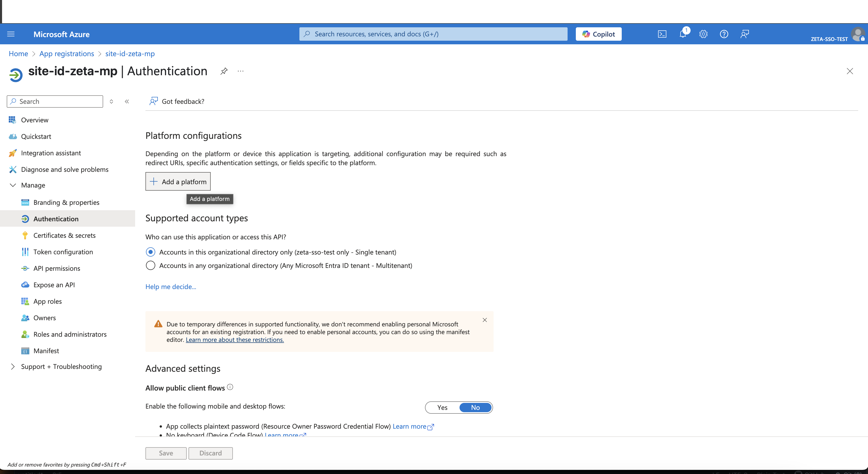Set public client flows to Yes

443,407
